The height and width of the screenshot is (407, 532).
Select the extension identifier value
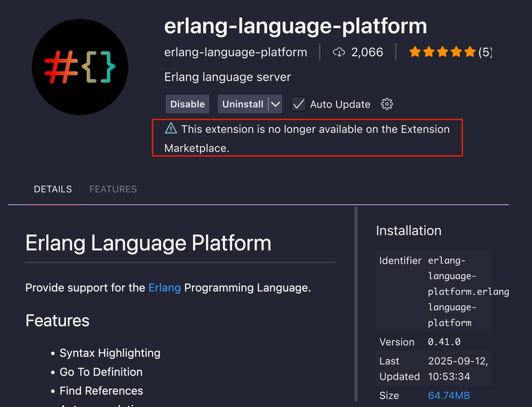pyautogui.click(x=468, y=291)
